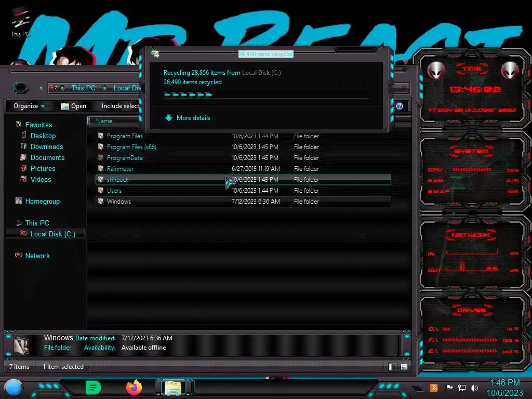
Task: Click the Program Files folder icon
Action: click(101, 136)
